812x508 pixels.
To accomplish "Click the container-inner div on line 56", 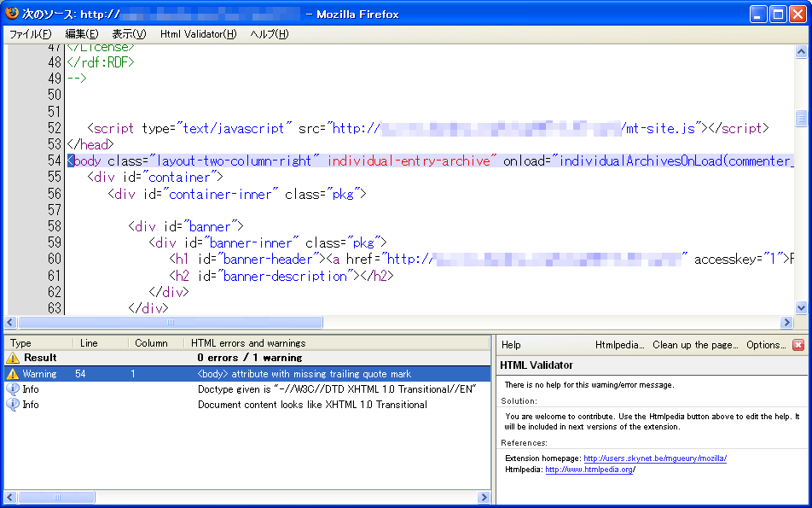I will click(236, 194).
